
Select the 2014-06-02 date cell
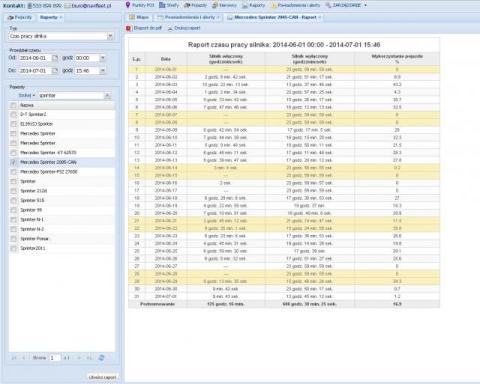pyautogui.click(x=166, y=77)
